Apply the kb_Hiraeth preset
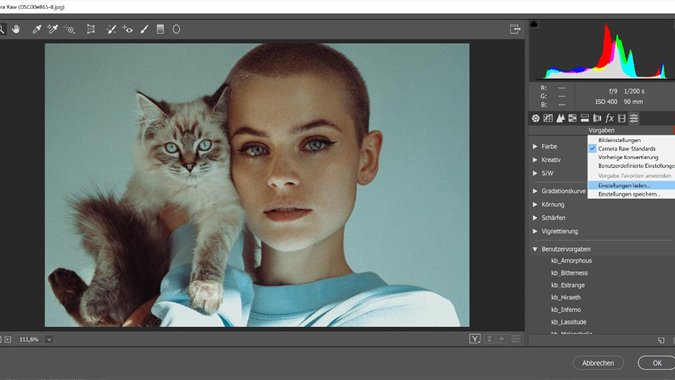The height and width of the screenshot is (380, 675). coord(566,297)
